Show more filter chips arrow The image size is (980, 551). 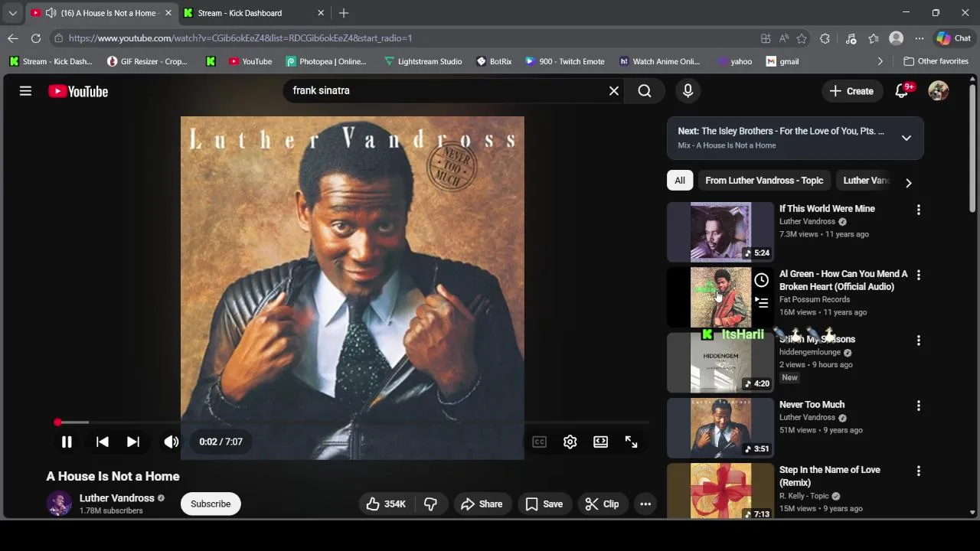(x=908, y=183)
